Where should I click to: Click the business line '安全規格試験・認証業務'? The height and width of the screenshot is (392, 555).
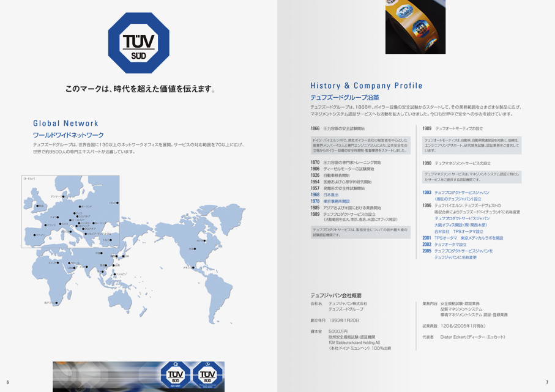point(460,304)
